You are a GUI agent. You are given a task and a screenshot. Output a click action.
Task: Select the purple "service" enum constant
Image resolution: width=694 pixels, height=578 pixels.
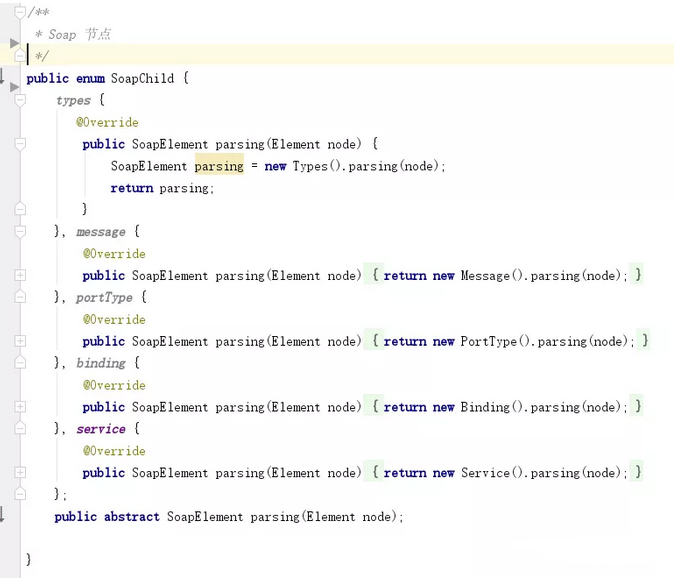pos(100,429)
